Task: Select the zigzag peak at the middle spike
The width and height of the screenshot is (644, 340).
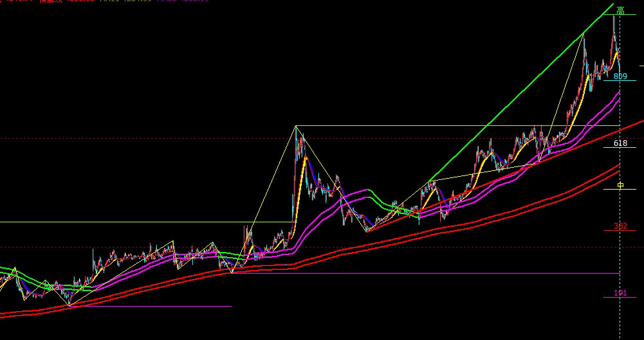Action: 297,127
